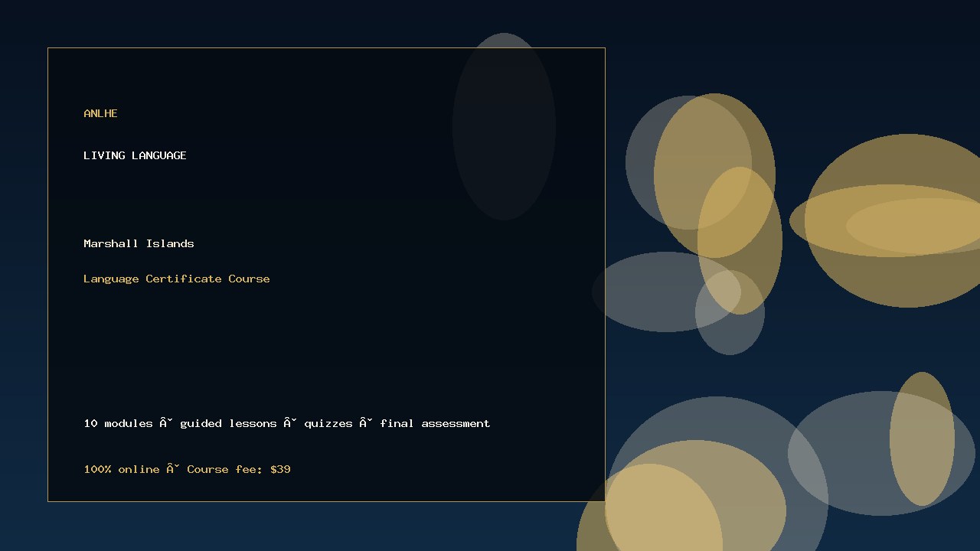The image size is (980, 551).
Task: Select the LIVING LANGUAGE title
Action: pyautogui.click(x=135, y=155)
